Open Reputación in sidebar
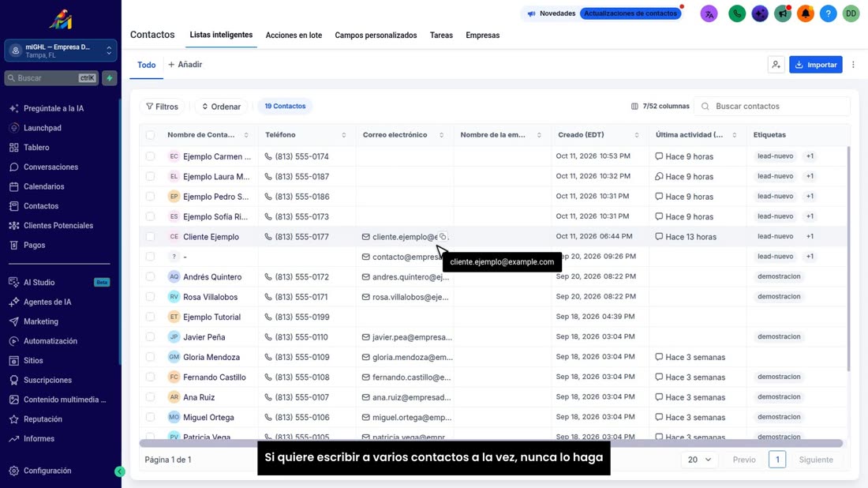The image size is (868, 488). point(43,419)
